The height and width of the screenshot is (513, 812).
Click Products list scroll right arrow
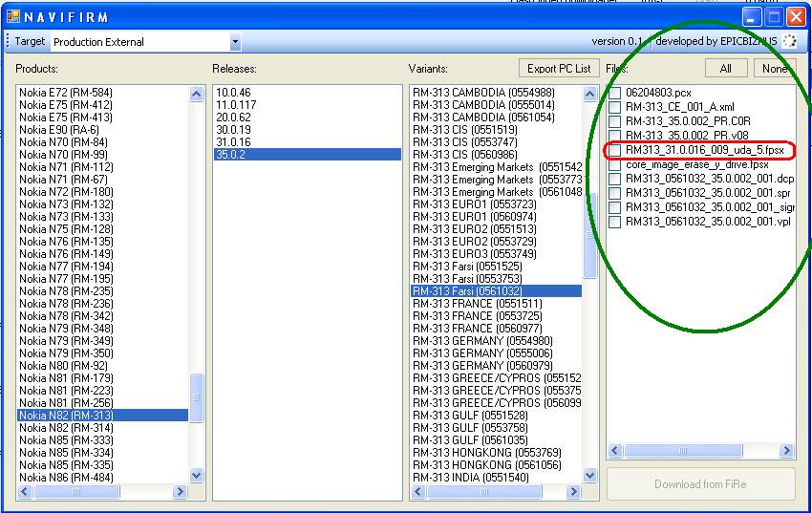pos(180,492)
